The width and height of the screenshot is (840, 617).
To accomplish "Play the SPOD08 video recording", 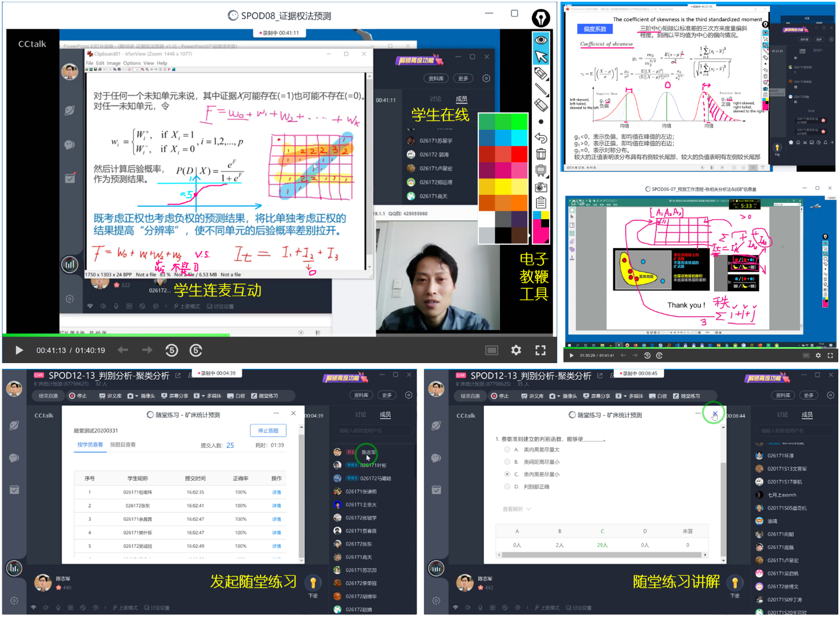I will point(19,350).
